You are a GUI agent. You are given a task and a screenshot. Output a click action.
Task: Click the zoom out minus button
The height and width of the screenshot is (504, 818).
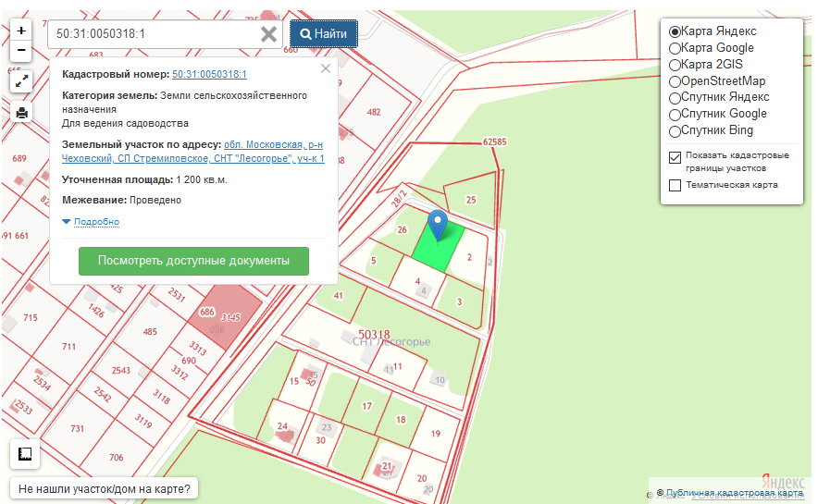pos(21,50)
